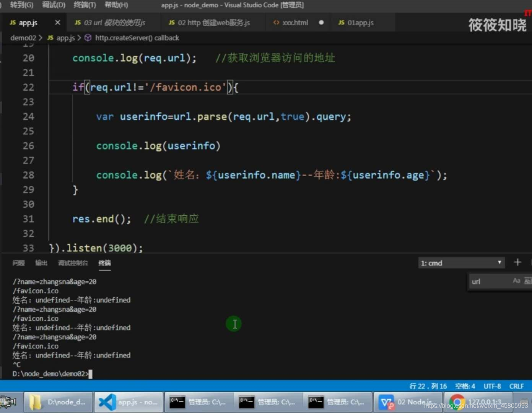The width and height of the screenshot is (532, 413).
Task: Switch to the 02 http 创建web服务.js tab
Action: click(x=214, y=23)
